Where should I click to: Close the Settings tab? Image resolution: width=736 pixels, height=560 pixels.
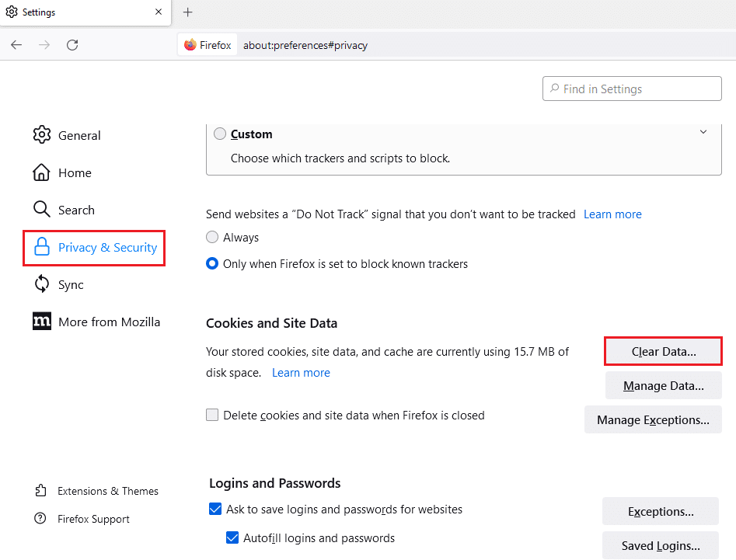click(x=159, y=12)
